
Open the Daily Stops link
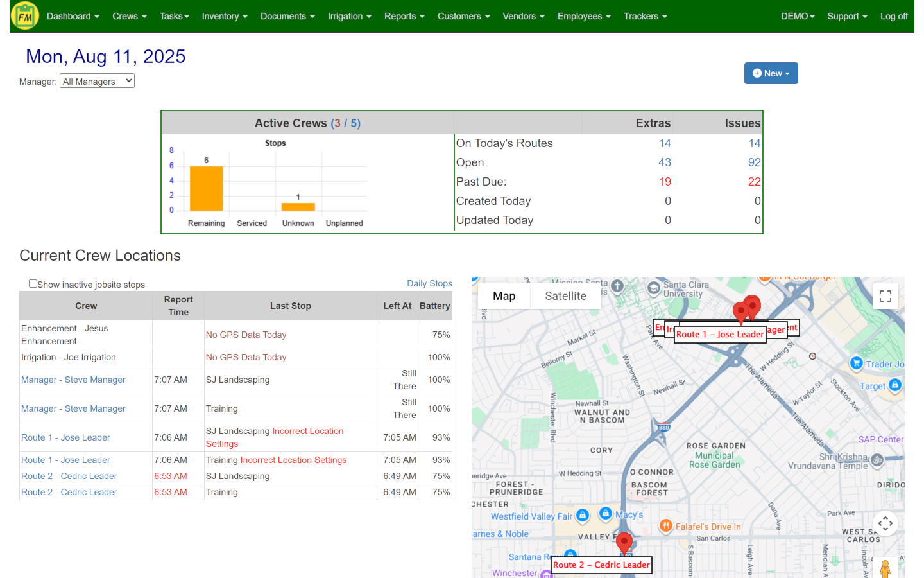click(429, 283)
